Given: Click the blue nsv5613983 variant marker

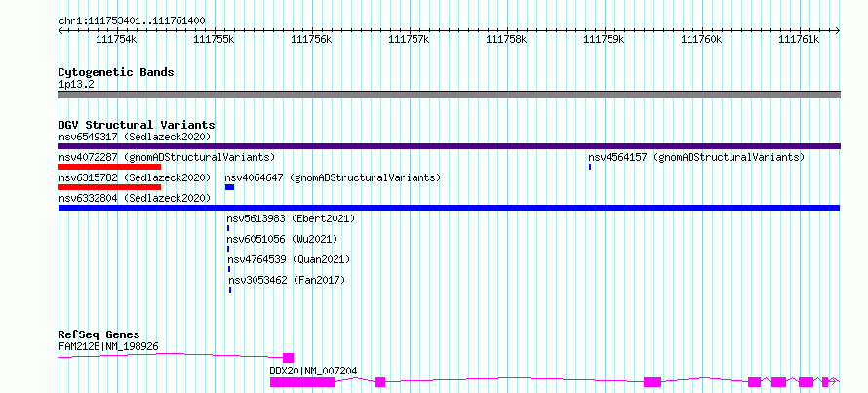Looking at the screenshot, I should [x=228, y=228].
